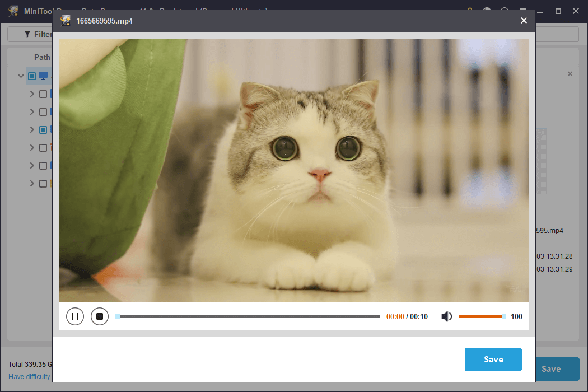
Task: Dismiss the side preview panel with small x
Action: tap(570, 74)
